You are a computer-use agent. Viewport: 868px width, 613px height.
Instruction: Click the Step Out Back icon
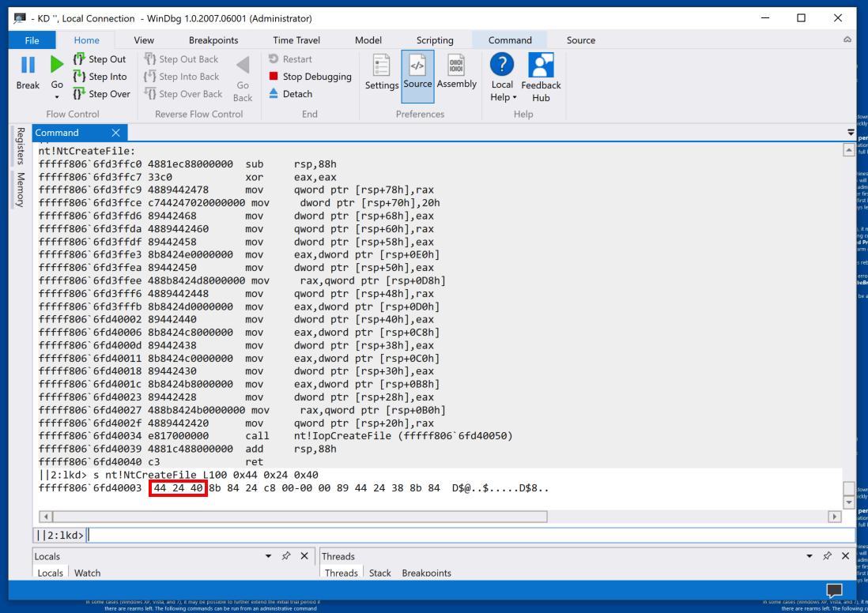click(x=150, y=59)
